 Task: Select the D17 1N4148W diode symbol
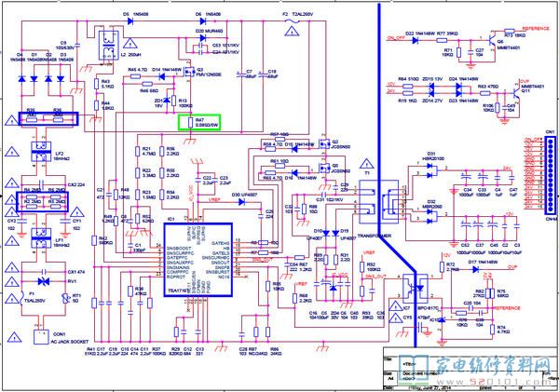(x=475, y=269)
